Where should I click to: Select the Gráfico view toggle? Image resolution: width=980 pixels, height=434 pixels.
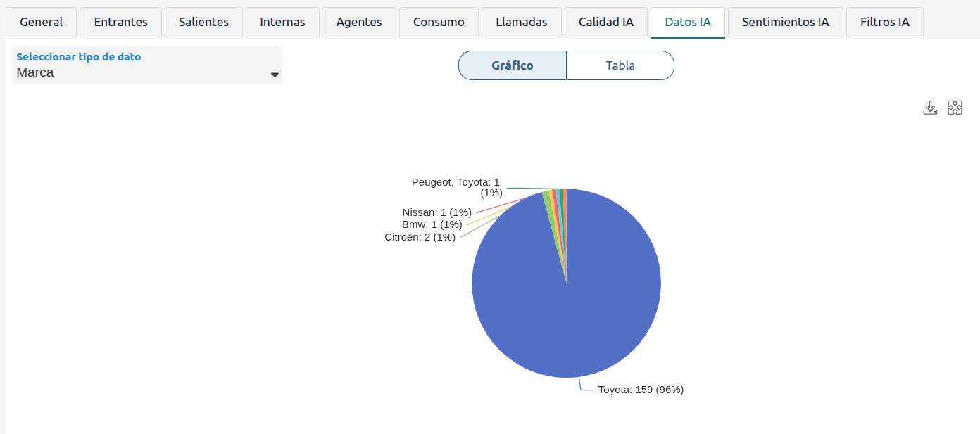click(513, 65)
